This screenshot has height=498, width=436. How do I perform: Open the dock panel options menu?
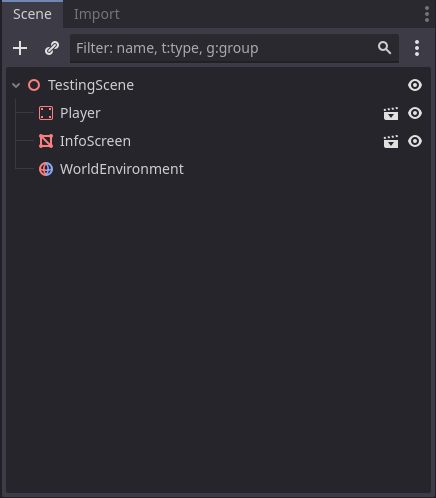[x=427, y=14]
